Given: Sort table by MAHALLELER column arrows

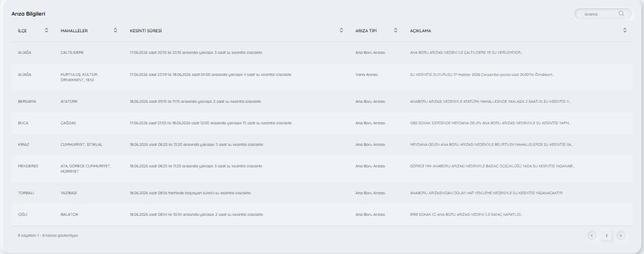Looking at the screenshot, I should pos(116,30).
